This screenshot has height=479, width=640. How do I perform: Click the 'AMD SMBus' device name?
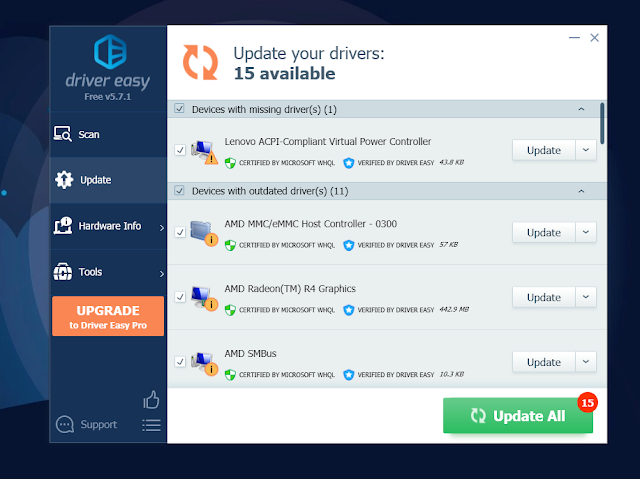tap(250, 353)
